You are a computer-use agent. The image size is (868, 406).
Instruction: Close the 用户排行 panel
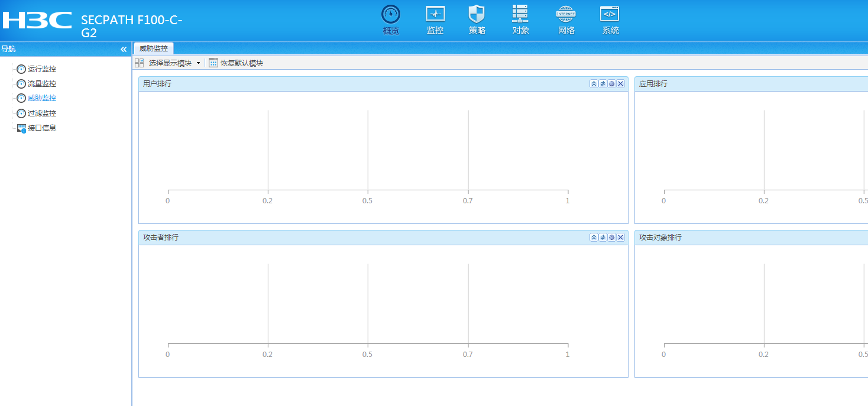[620, 84]
